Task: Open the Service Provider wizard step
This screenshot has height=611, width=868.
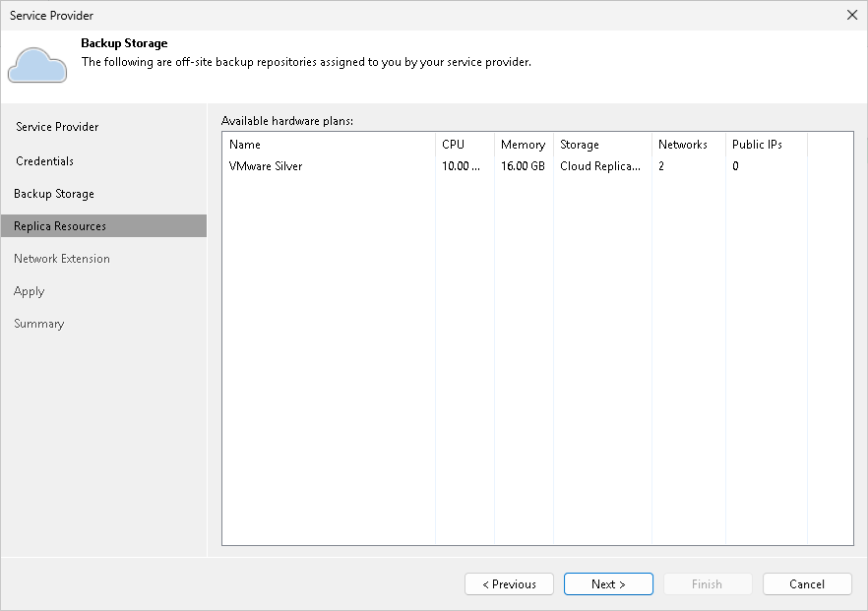Action: point(57,127)
